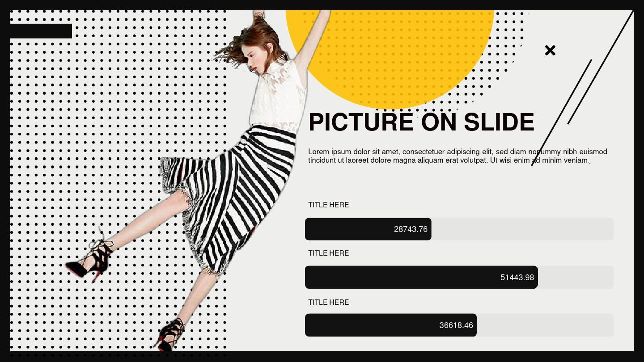Click the black rectangle at top left
Screen dimensions: 644x362
[41, 31]
